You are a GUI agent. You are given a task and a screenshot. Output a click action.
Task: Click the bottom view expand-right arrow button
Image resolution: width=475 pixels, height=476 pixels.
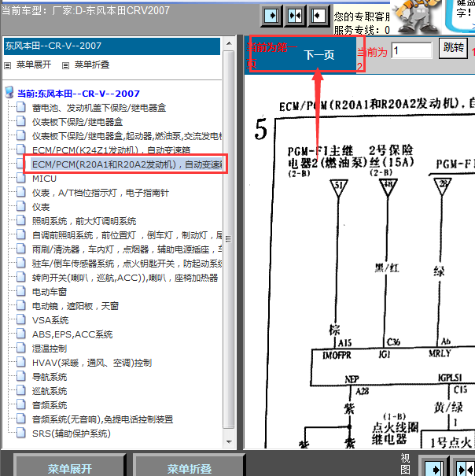point(434,467)
